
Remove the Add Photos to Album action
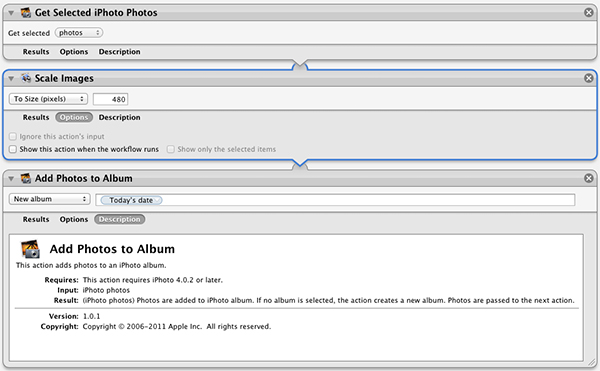(589, 178)
